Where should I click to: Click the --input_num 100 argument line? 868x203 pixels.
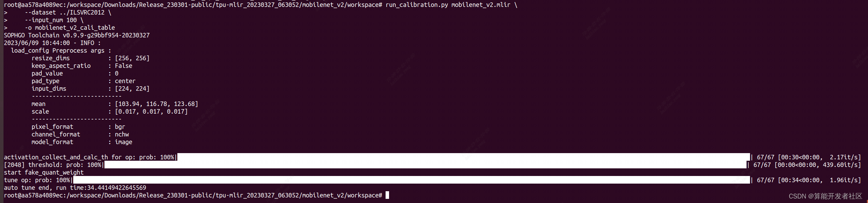click(x=54, y=20)
